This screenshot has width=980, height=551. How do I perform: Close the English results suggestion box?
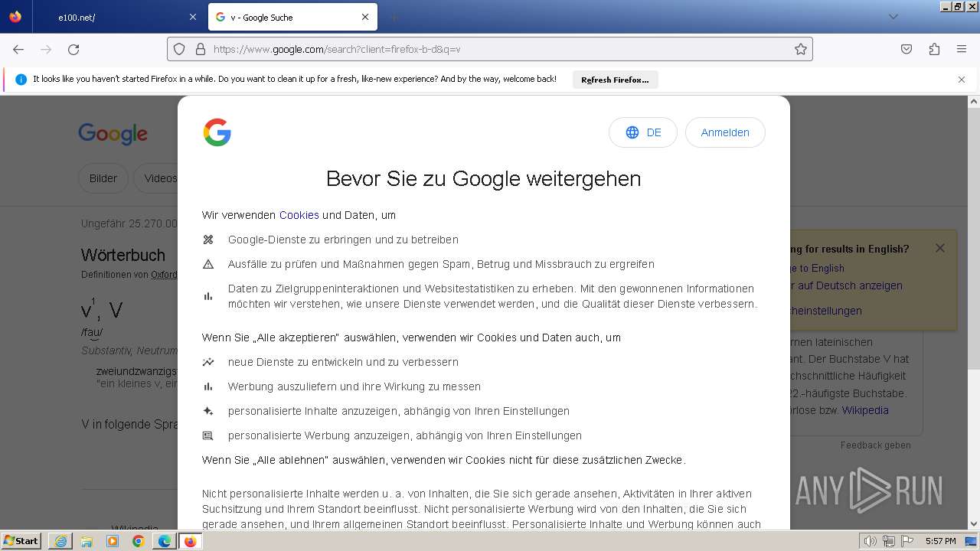(x=940, y=248)
